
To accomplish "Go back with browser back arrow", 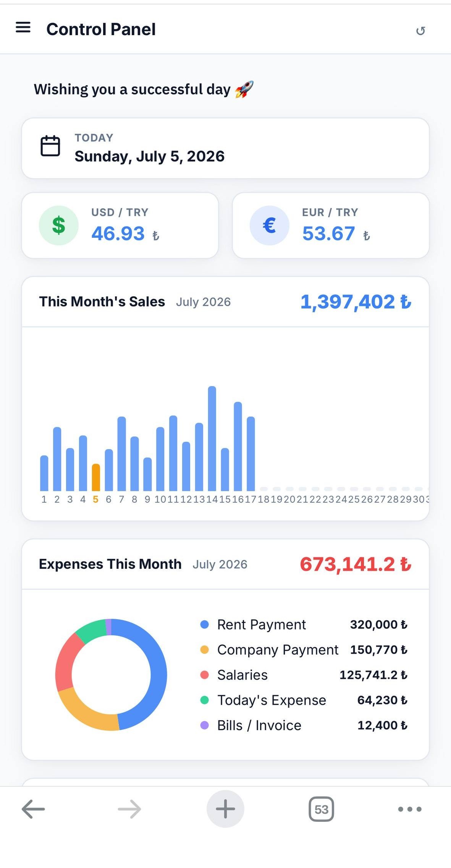I will click(x=33, y=809).
